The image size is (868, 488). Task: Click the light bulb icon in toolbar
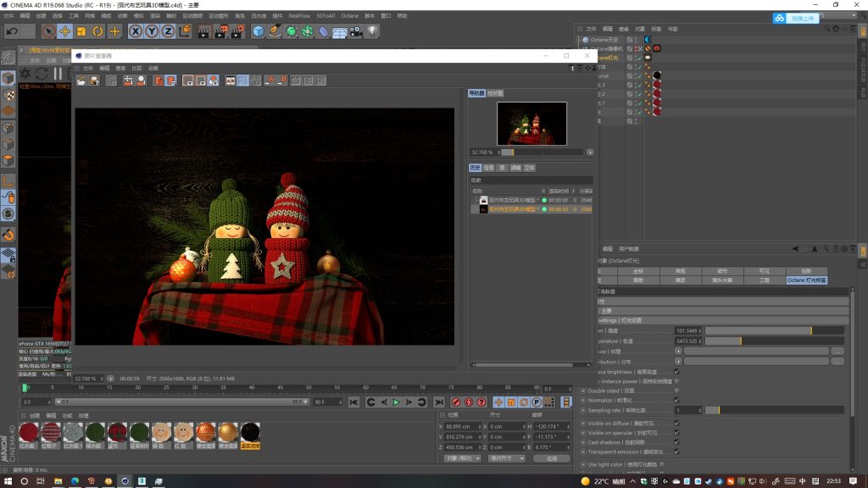(372, 31)
